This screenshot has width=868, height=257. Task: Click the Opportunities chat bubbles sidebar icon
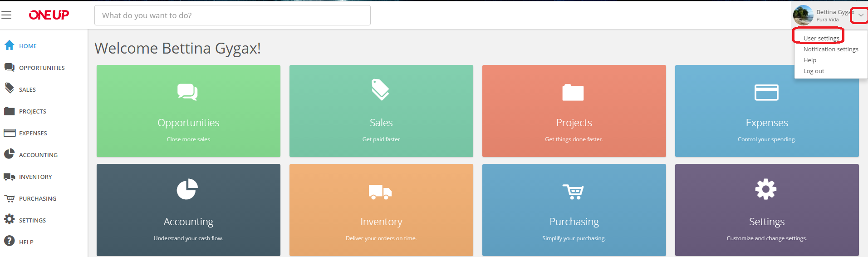click(x=9, y=67)
